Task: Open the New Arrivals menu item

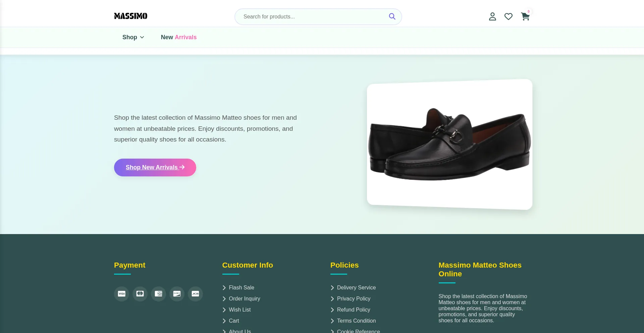Action: pos(178,37)
